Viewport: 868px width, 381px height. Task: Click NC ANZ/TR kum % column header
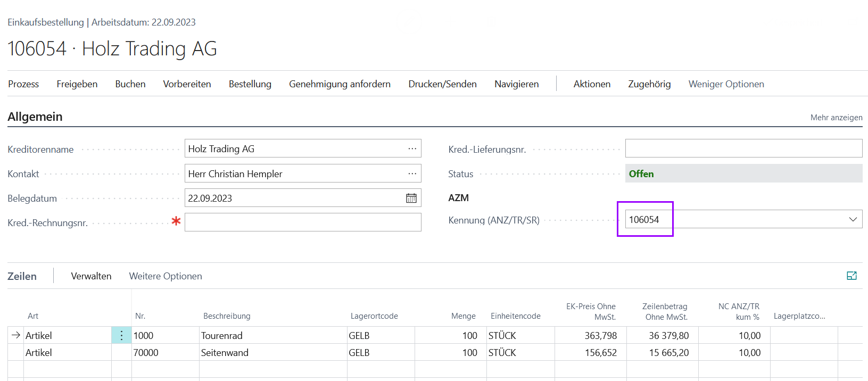[739, 312]
